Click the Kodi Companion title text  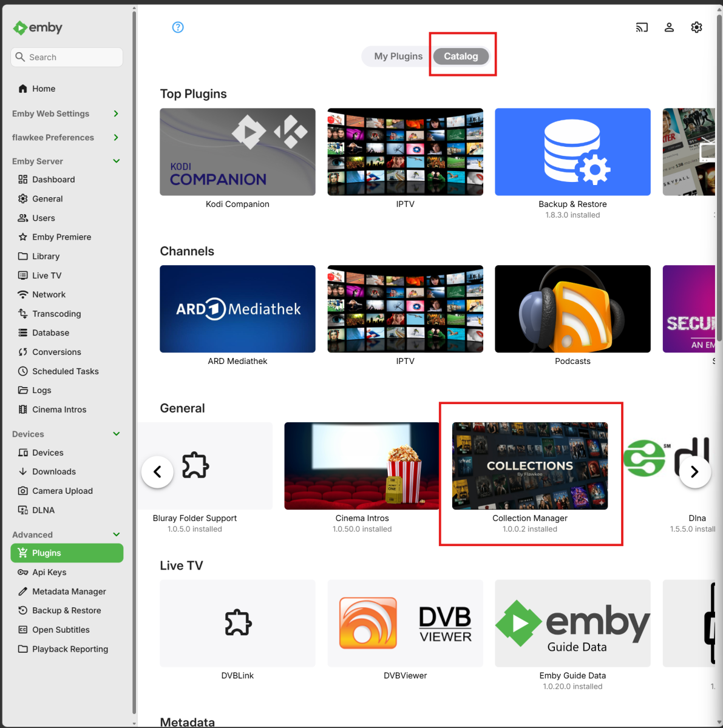click(x=237, y=204)
